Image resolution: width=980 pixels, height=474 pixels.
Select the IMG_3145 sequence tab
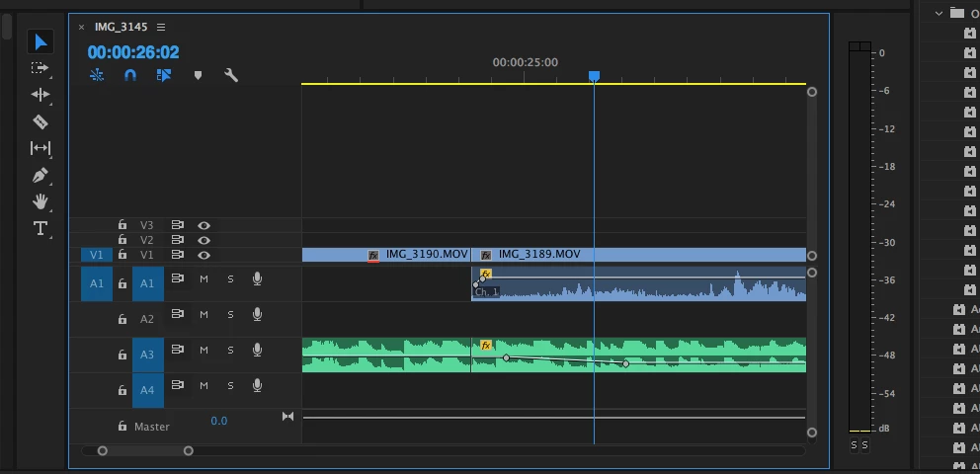[x=121, y=27]
